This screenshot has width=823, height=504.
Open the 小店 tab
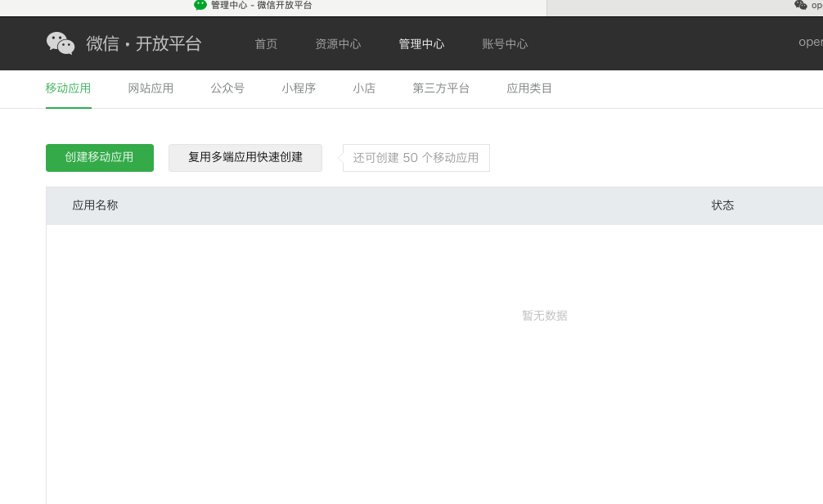364,88
